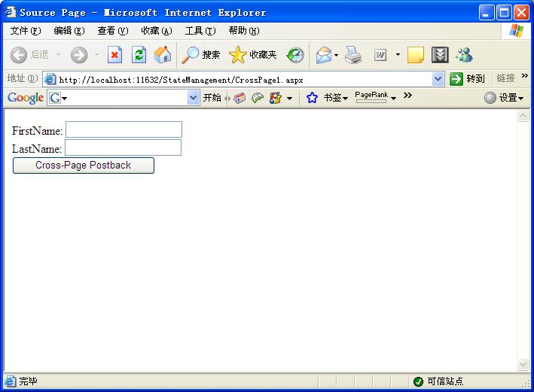Open Search with magnifying glass icon
This screenshot has height=392, width=534.
point(190,55)
